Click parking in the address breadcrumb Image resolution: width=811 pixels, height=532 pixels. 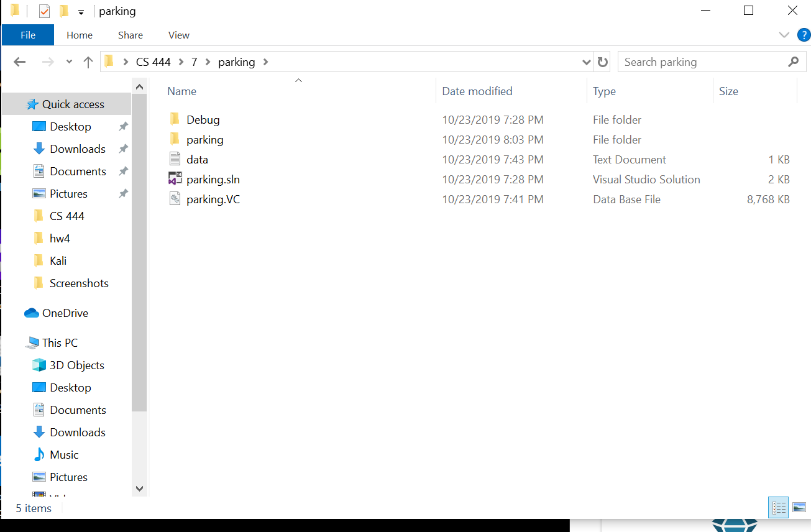click(x=237, y=62)
